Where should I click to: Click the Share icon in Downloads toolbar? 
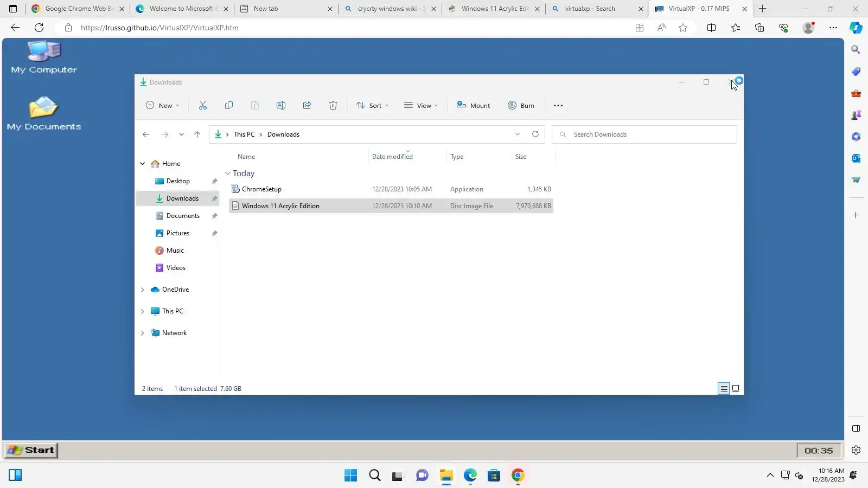[x=307, y=105]
